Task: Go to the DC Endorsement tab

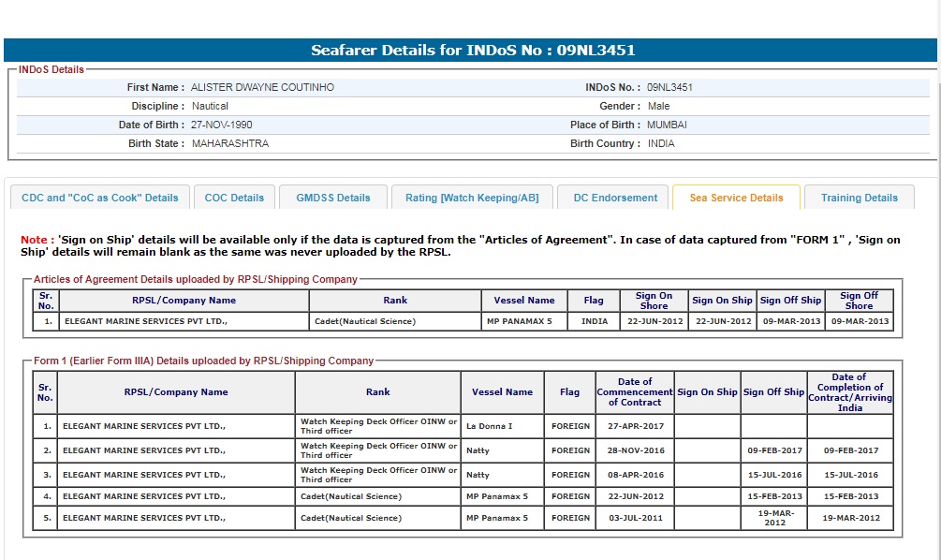Action: tap(615, 198)
